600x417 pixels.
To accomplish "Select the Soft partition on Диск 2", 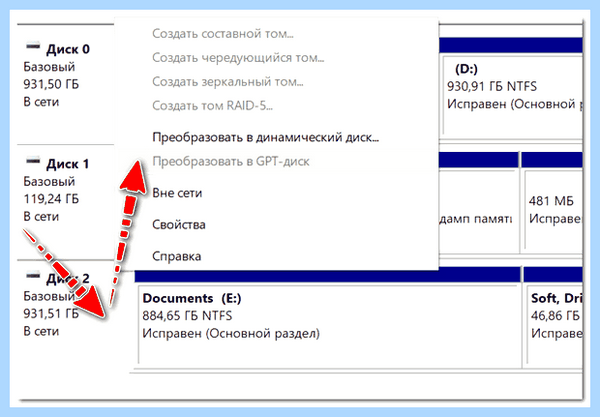I will [x=555, y=325].
